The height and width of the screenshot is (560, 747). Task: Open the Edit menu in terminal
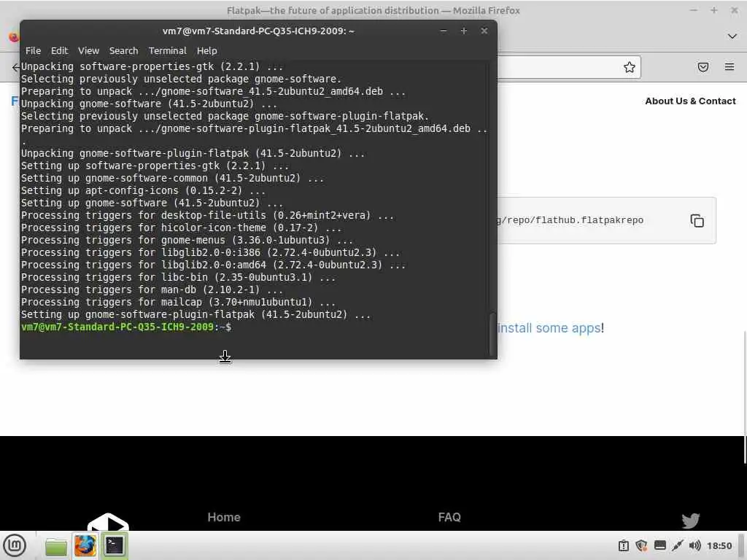(60, 50)
